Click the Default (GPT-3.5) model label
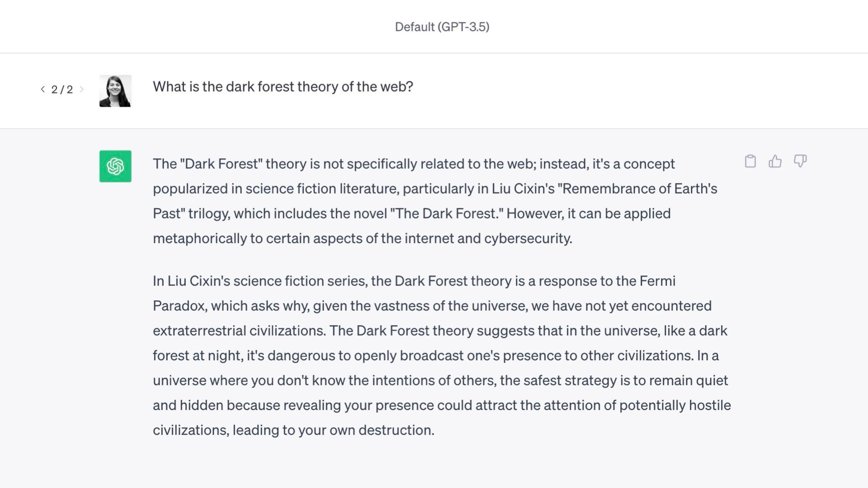Viewport: 868px width, 488px height. tap(442, 27)
